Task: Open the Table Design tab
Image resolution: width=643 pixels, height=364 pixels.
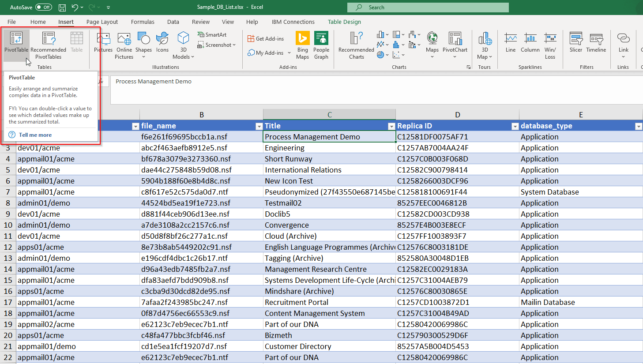Action: pos(344,22)
